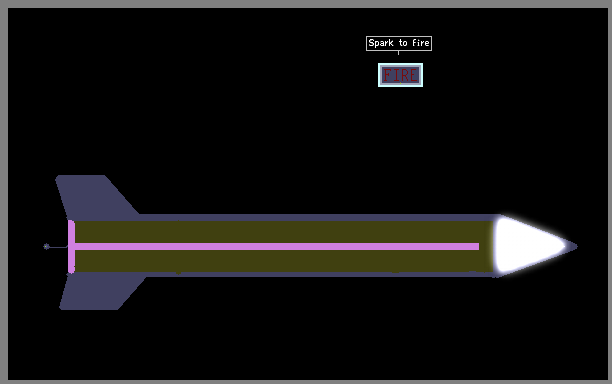Click the red FIRE button
The height and width of the screenshot is (384, 612).
pyautogui.click(x=400, y=75)
